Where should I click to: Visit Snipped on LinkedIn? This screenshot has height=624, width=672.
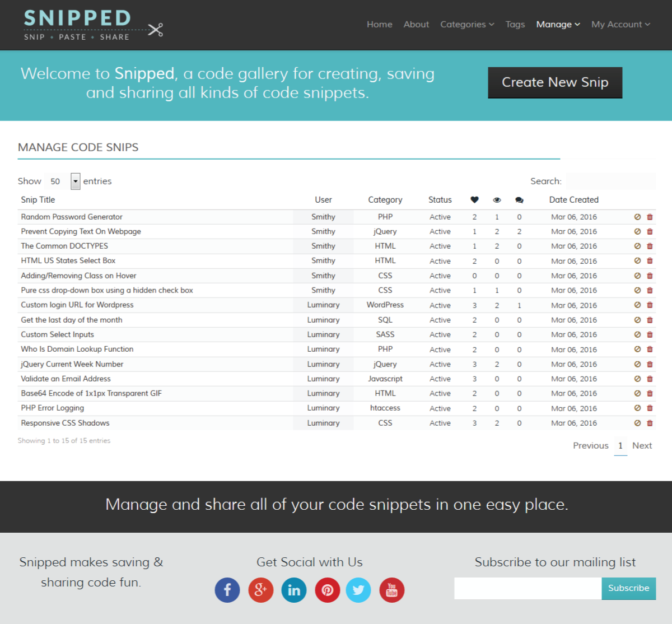(293, 590)
